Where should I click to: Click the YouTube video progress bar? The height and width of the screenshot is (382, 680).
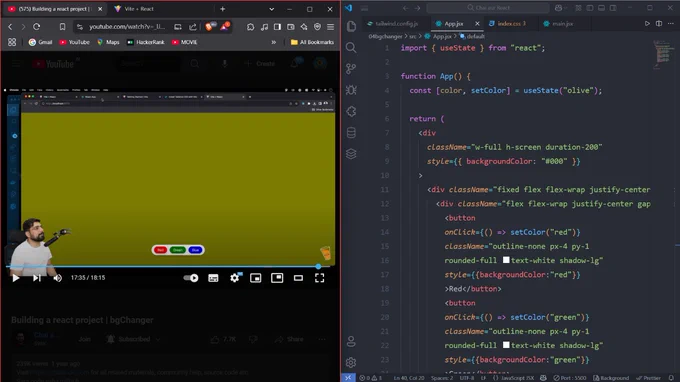168,266
